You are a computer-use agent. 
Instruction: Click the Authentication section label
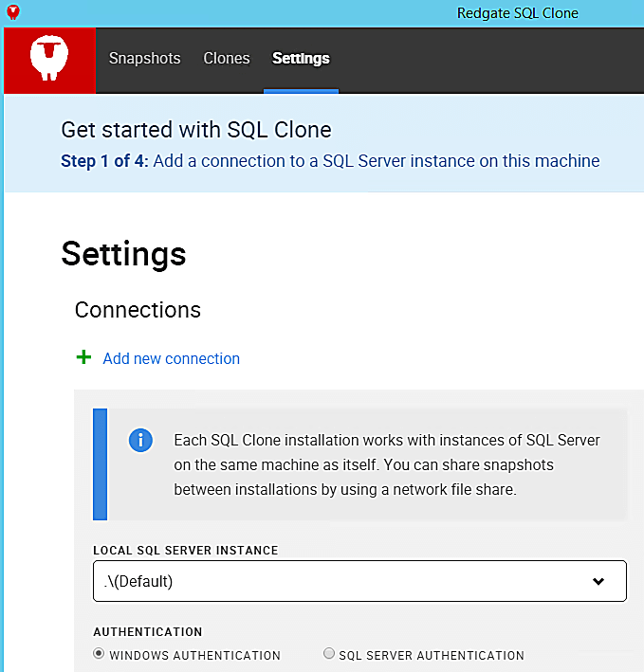point(148,631)
